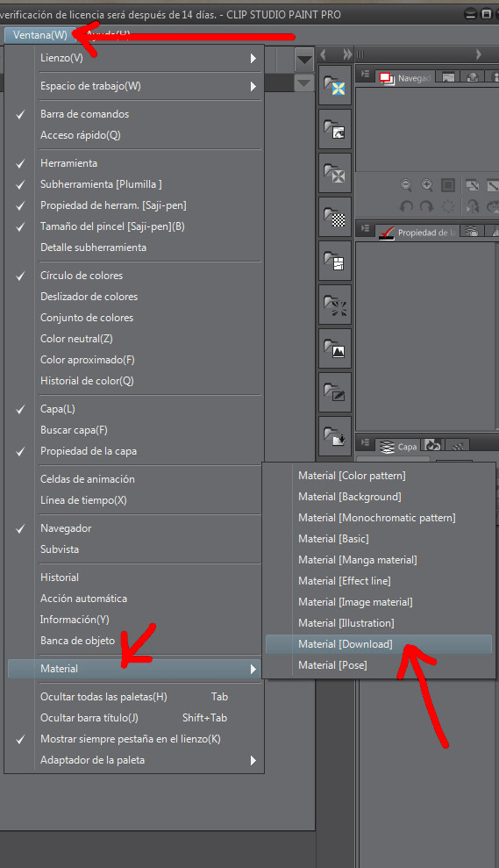Switch to the Subview tab icon beside Navegador
This screenshot has width=499, height=868.
pyautogui.click(x=448, y=77)
